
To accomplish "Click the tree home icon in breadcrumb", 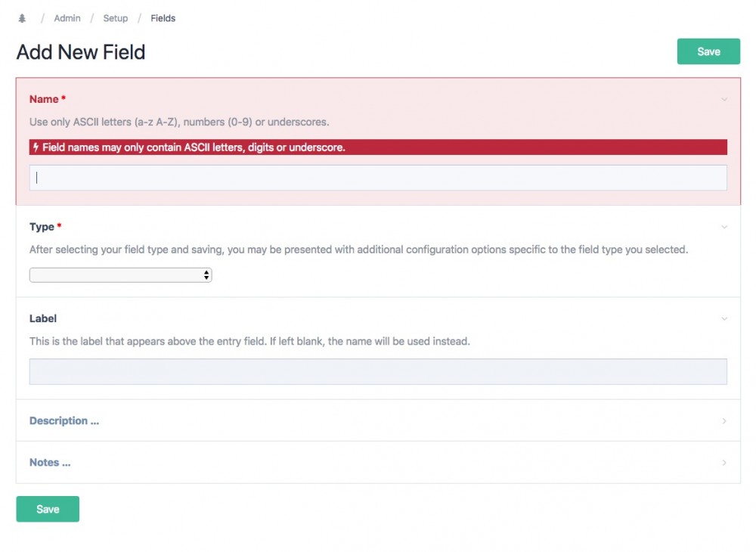I will click(22, 18).
